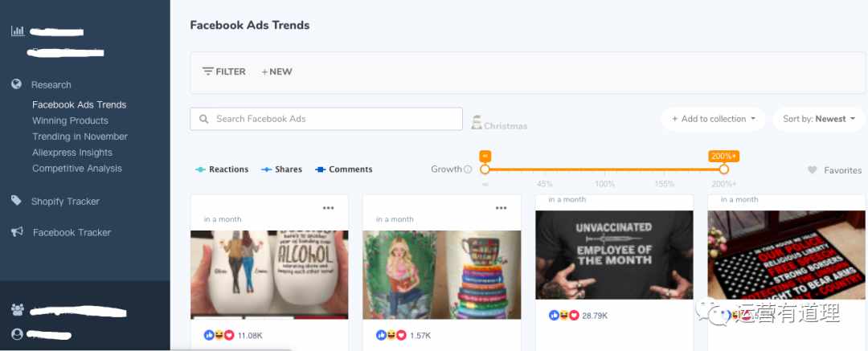Open the Sort by Newest dropdown

(819, 119)
